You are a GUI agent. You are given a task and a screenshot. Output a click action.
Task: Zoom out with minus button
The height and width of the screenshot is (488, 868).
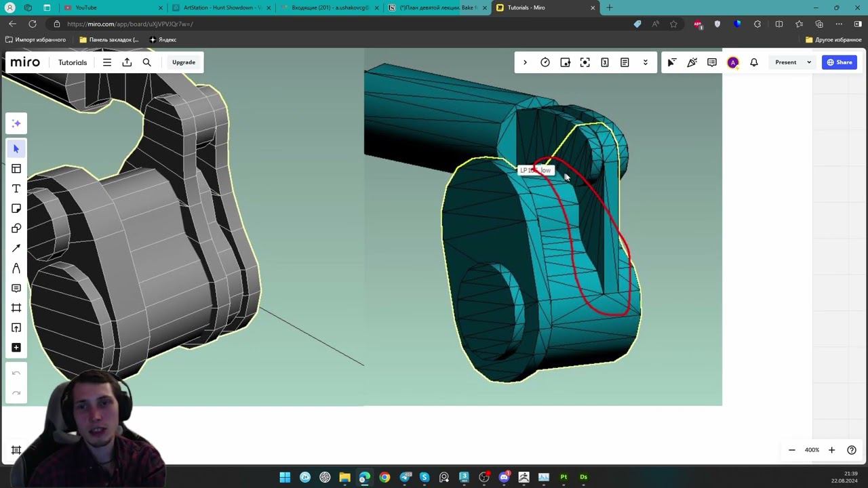click(791, 450)
